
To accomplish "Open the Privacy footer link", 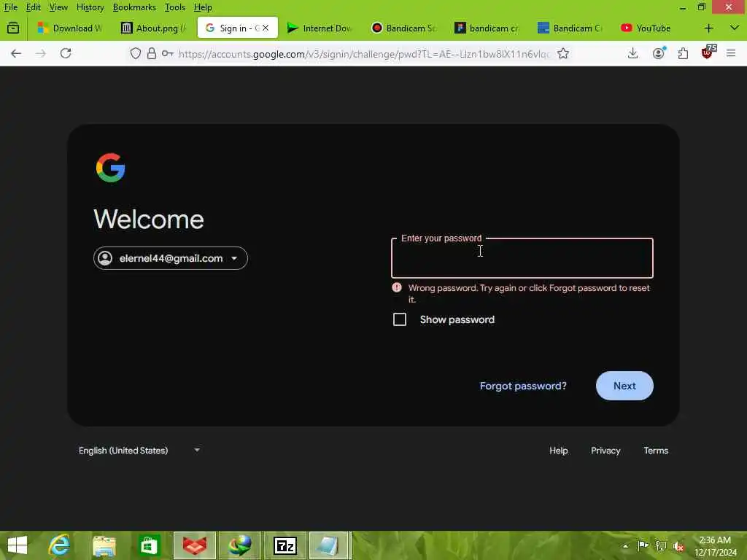I will [605, 451].
